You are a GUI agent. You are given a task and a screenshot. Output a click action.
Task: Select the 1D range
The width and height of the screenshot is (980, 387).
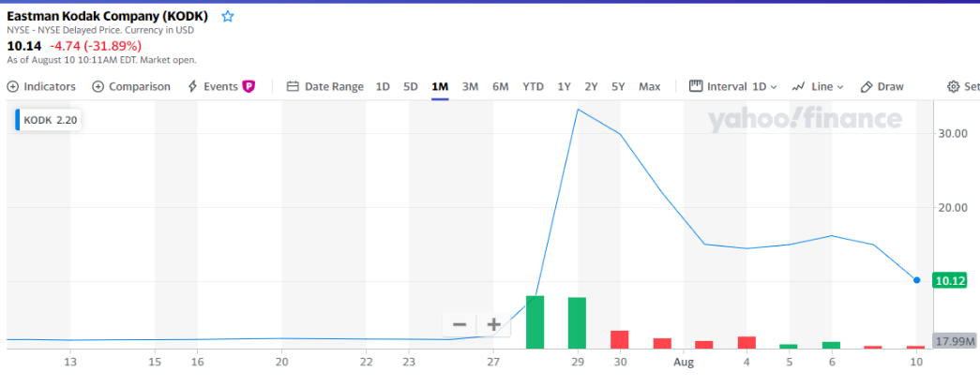point(383,87)
